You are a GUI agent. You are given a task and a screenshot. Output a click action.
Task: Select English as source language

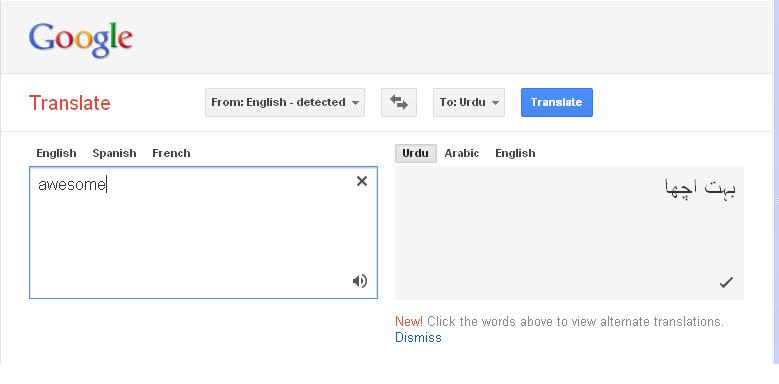pos(56,153)
